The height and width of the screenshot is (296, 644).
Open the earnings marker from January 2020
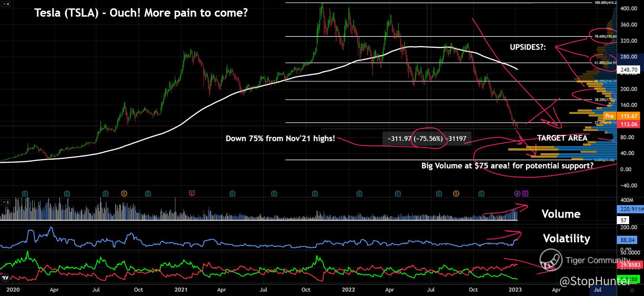pyautogui.click(x=25, y=194)
